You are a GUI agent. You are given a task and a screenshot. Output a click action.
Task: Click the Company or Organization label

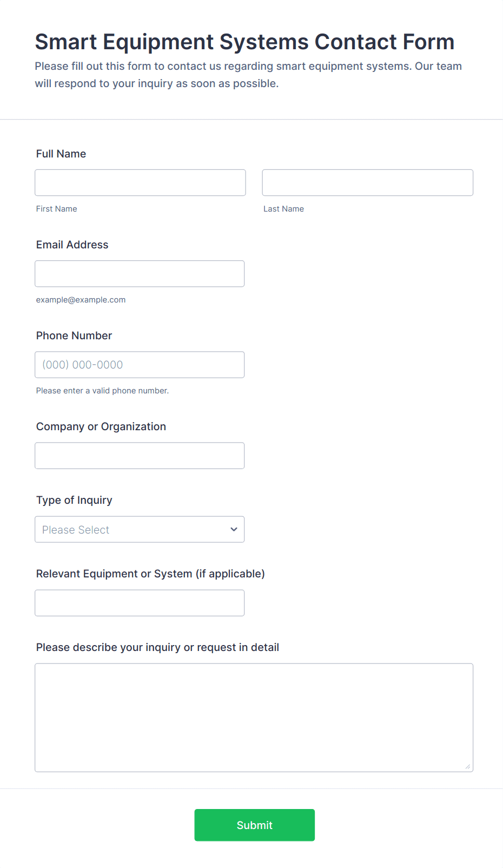101,426
